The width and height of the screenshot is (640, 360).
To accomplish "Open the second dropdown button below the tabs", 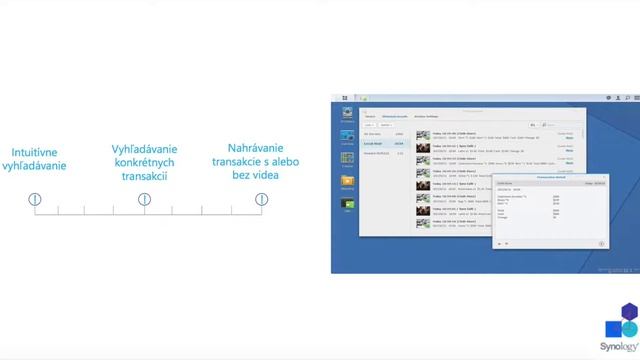I will click(386, 125).
